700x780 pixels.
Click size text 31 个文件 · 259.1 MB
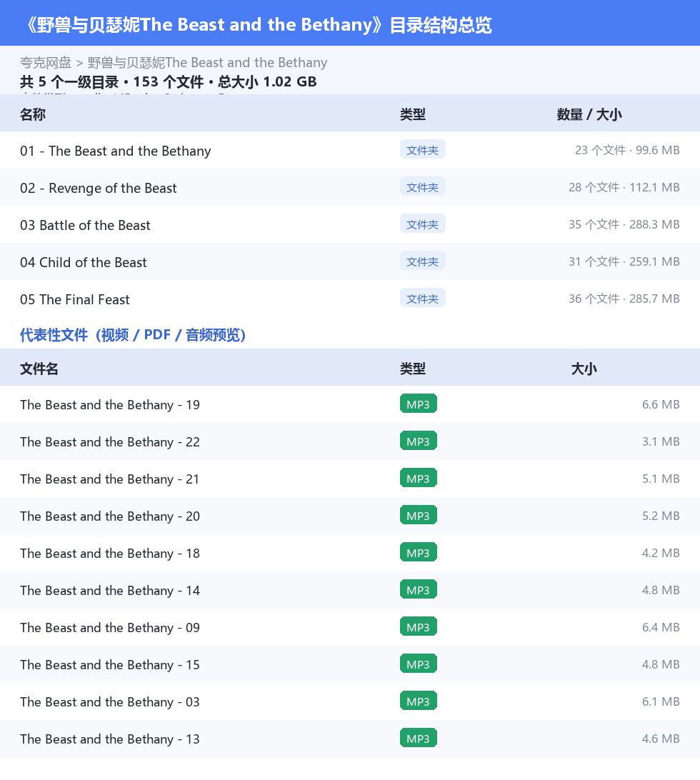point(624,261)
